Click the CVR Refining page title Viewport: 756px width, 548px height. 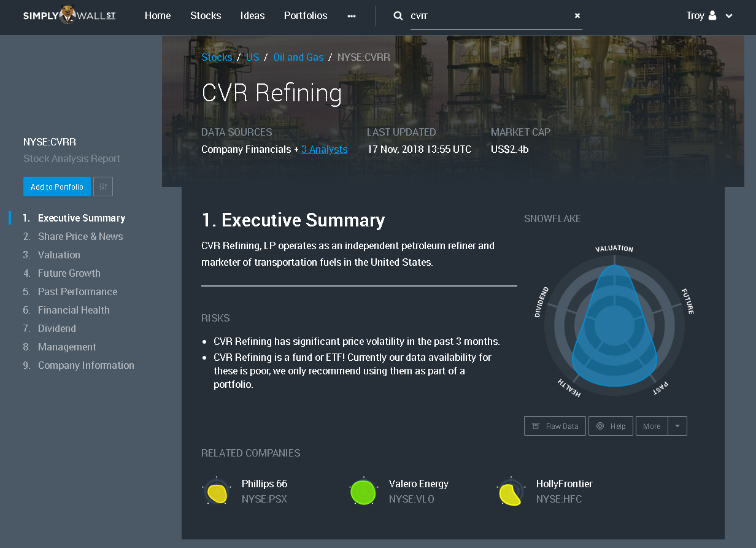(x=272, y=93)
